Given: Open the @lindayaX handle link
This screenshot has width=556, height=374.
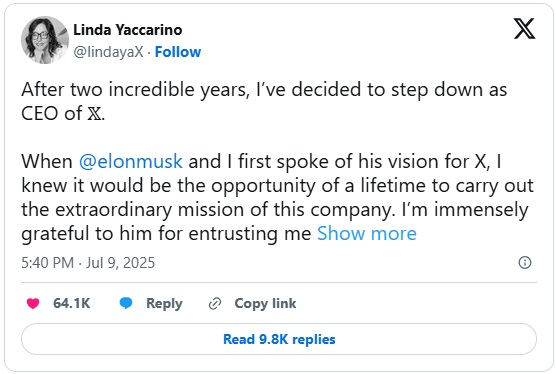Looking at the screenshot, I should [108, 52].
